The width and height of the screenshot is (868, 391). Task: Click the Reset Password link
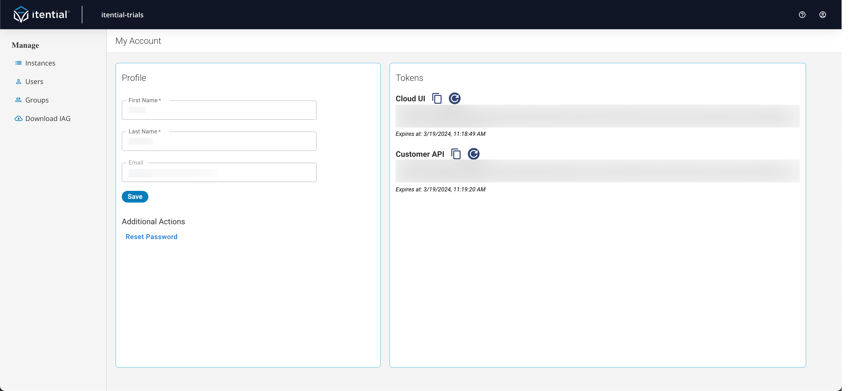151,237
